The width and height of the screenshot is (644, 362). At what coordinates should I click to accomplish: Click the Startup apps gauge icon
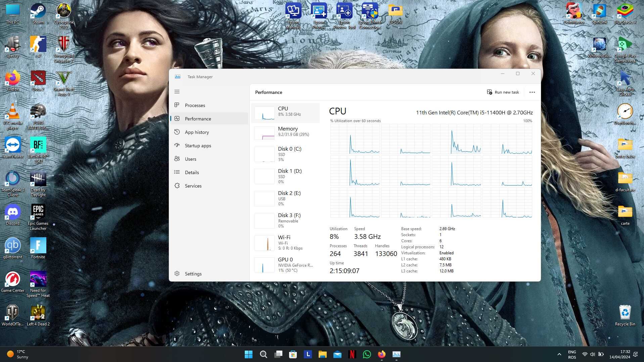click(x=177, y=145)
